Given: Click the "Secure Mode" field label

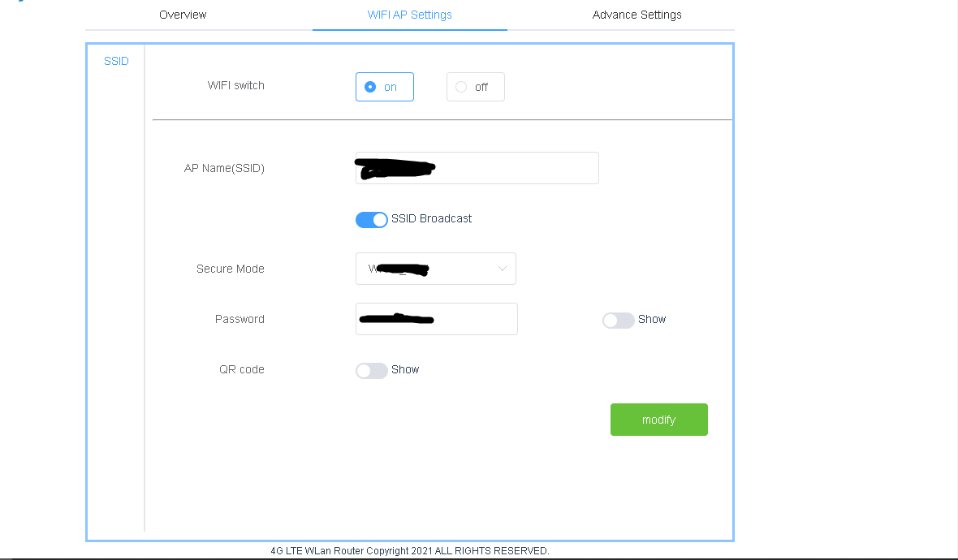Looking at the screenshot, I should 231,269.
